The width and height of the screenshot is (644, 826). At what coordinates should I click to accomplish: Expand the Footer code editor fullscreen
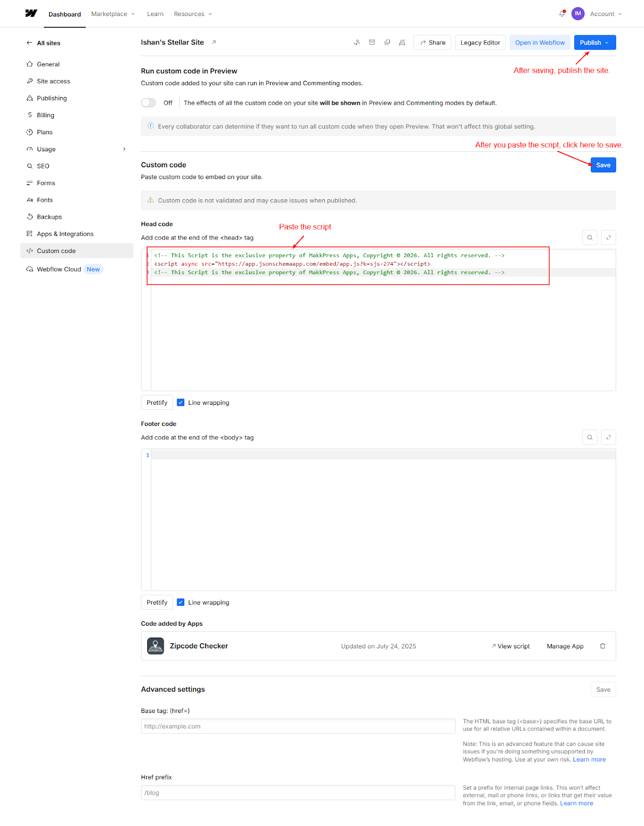click(x=608, y=437)
